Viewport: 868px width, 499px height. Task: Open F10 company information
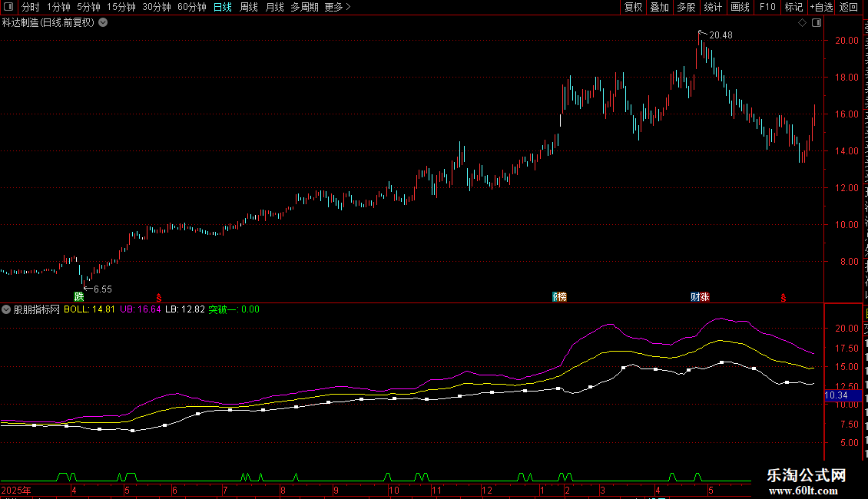pos(767,7)
